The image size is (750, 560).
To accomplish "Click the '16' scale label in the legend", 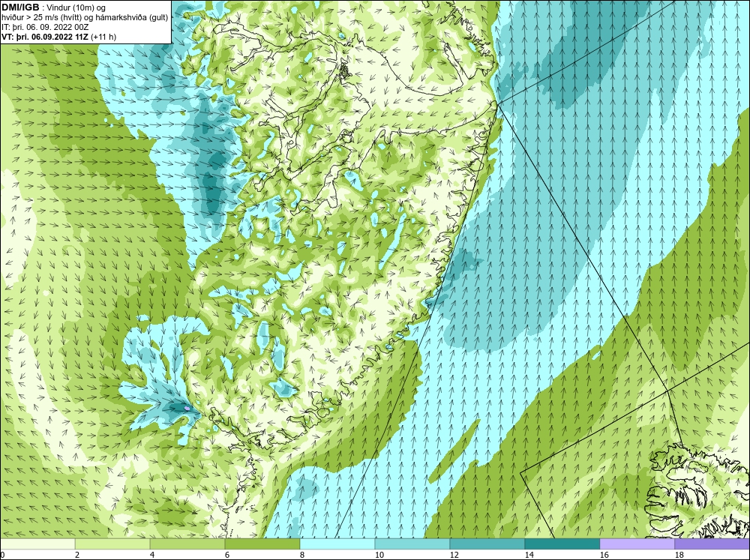I will (x=604, y=555).
